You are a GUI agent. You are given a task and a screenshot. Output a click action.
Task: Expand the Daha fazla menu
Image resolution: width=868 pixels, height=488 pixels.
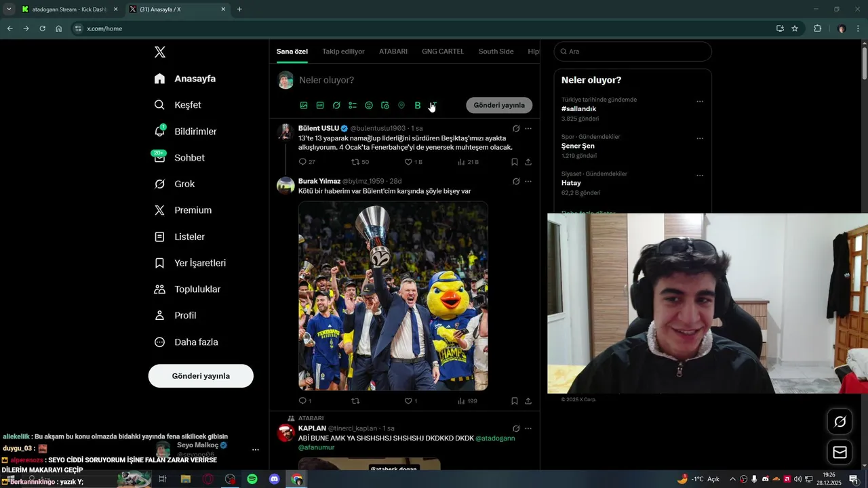[186, 342]
